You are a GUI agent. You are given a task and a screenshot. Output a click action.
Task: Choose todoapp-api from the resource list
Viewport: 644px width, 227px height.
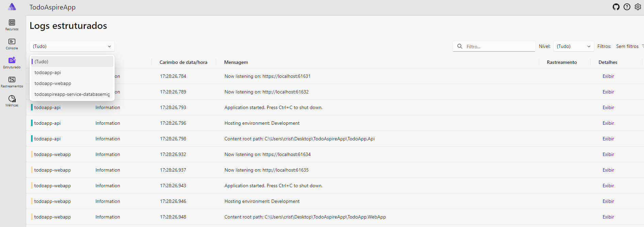pyautogui.click(x=48, y=72)
